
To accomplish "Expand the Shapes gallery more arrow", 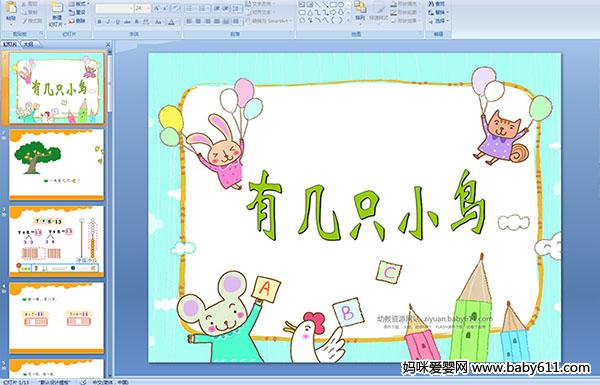I will (349, 20).
